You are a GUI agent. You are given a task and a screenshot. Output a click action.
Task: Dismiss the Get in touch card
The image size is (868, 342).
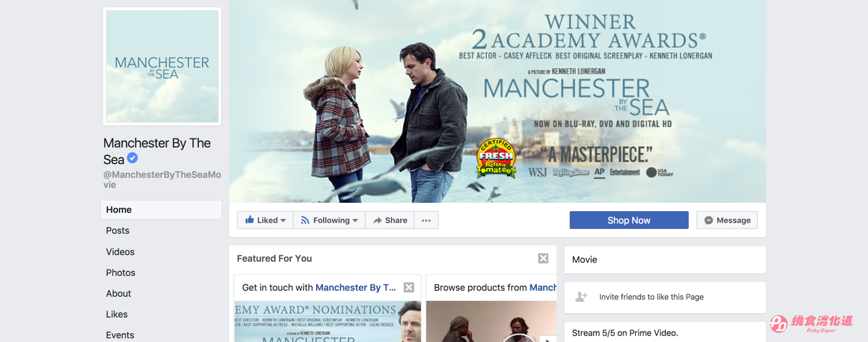coord(409,287)
